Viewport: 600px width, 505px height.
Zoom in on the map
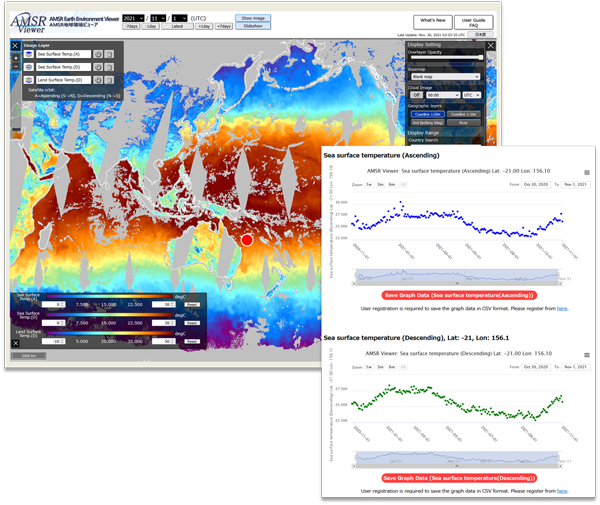(16, 58)
